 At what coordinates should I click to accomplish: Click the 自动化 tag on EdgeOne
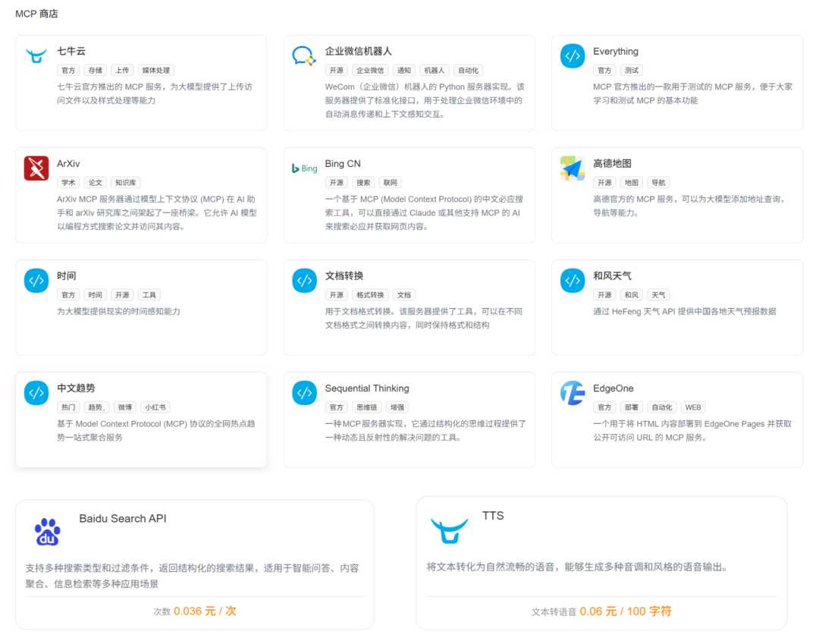coord(662,407)
